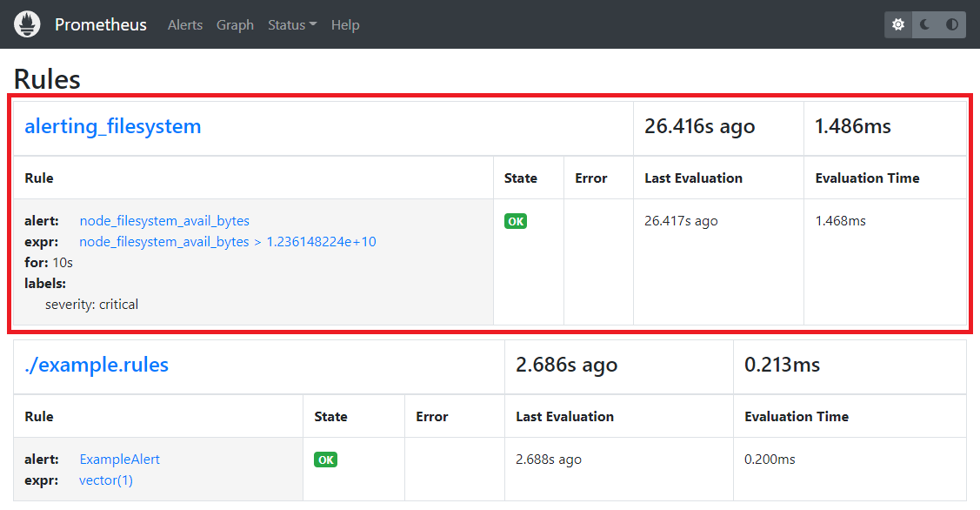This screenshot has width=980, height=510.
Task: Click the node_filesystem_avail_bytes alert name link
Action: (164, 221)
